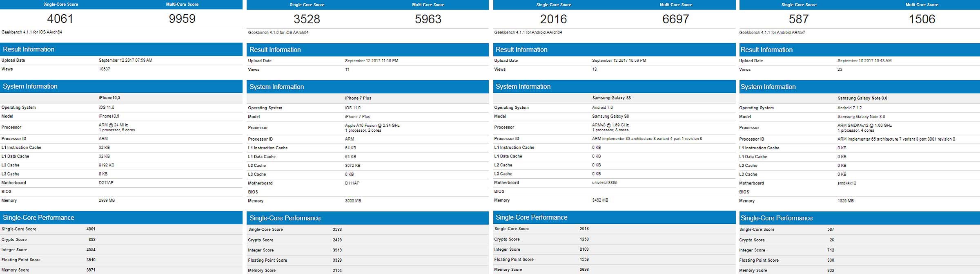Click Memory Score value 3971

click(91, 270)
